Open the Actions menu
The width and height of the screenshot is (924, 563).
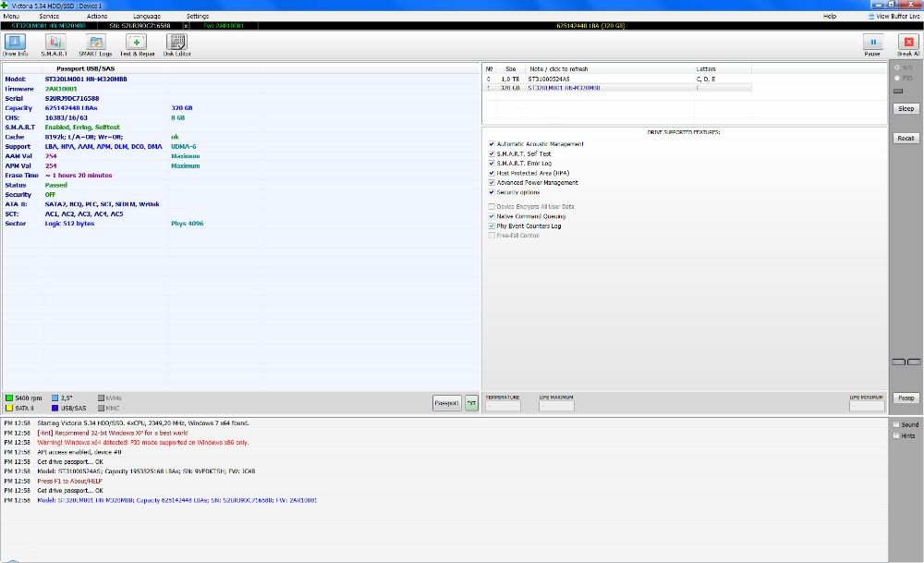[97, 17]
